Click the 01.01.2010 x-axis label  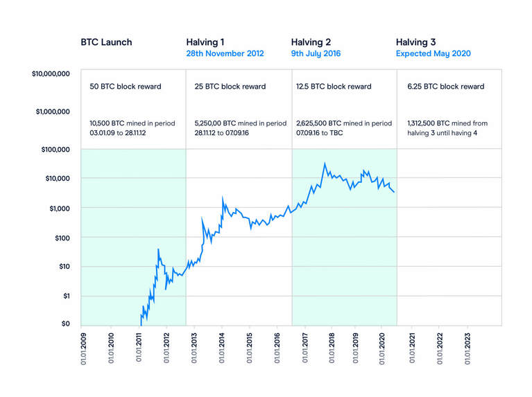click(111, 349)
